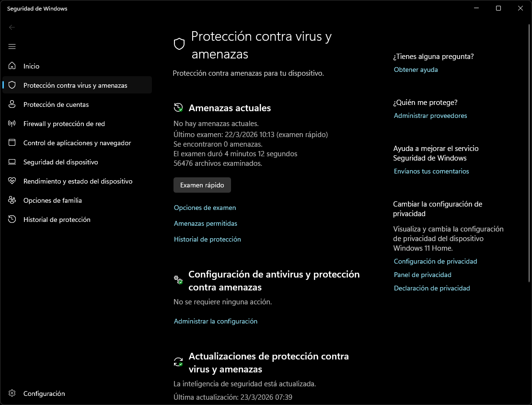Open Historial de protección from the sidebar
The width and height of the screenshot is (532, 405).
point(57,220)
